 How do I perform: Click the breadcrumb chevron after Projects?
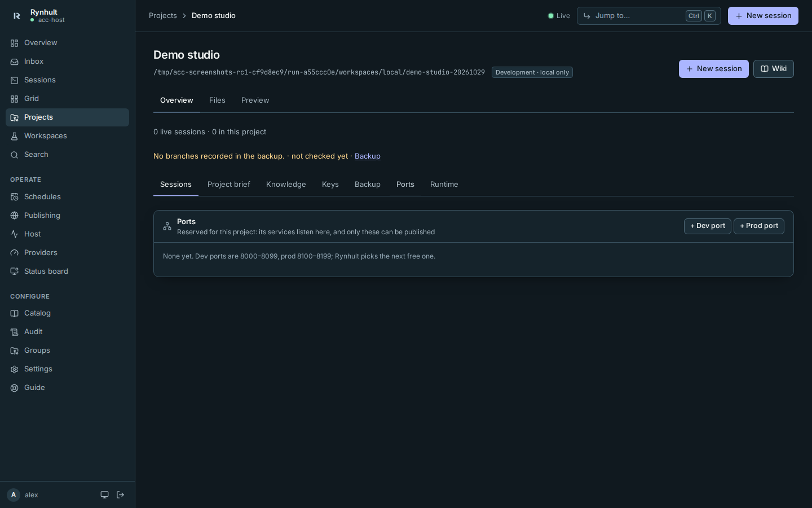(x=184, y=16)
